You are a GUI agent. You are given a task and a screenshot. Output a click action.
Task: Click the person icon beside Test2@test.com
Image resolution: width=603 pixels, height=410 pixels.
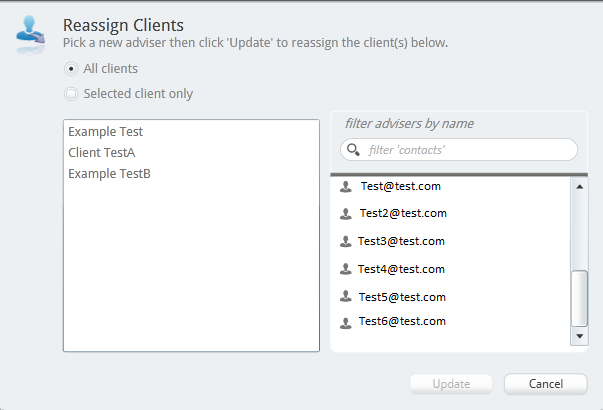[x=346, y=213]
